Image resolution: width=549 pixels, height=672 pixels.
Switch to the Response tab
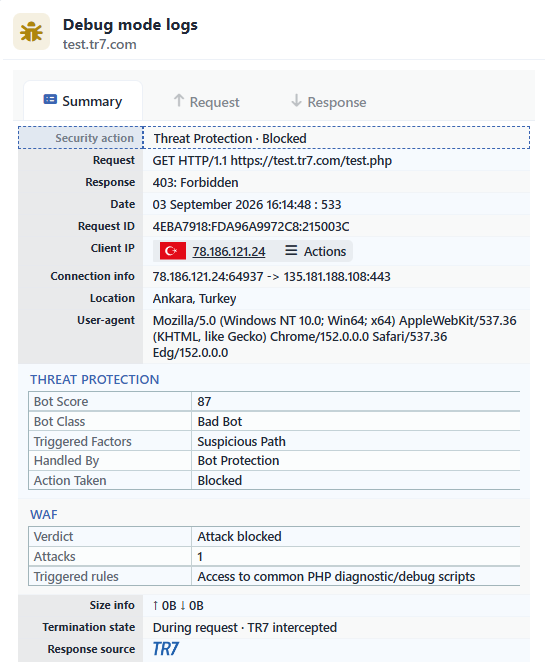[329, 102]
